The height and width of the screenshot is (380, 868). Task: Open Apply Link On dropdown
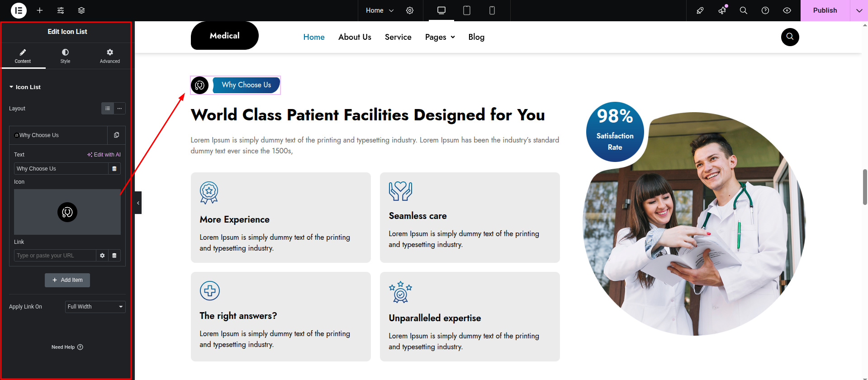click(x=95, y=307)
